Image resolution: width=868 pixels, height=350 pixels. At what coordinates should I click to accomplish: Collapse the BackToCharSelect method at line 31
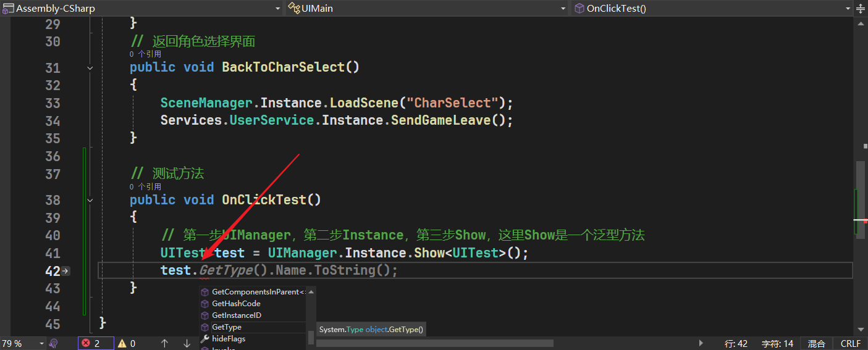tap(90, 68)
